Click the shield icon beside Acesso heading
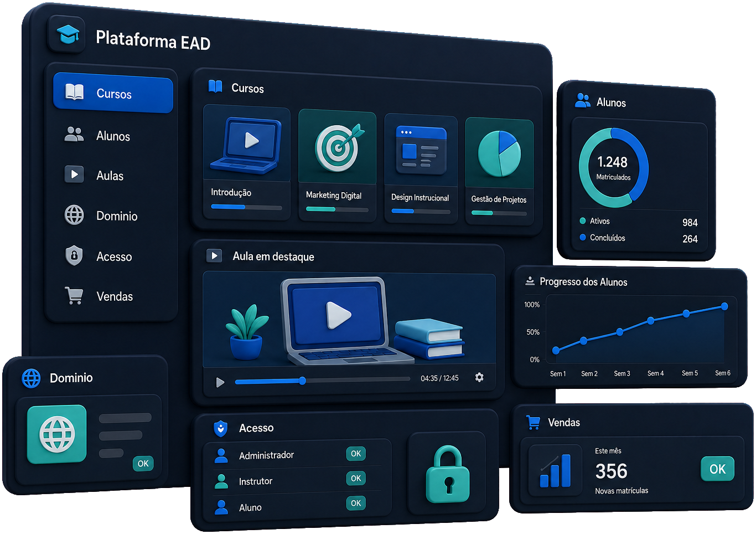Viewport: 756px width, 534px height. click(221, 428)
